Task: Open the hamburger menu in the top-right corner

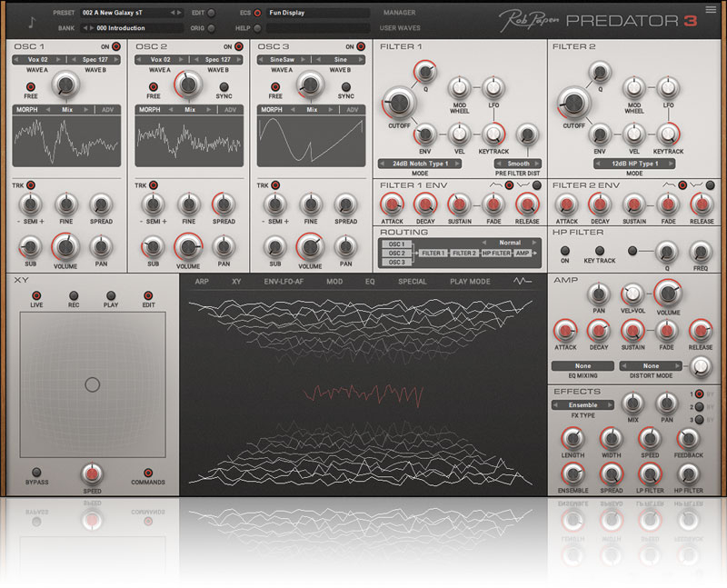Action: 710,10
